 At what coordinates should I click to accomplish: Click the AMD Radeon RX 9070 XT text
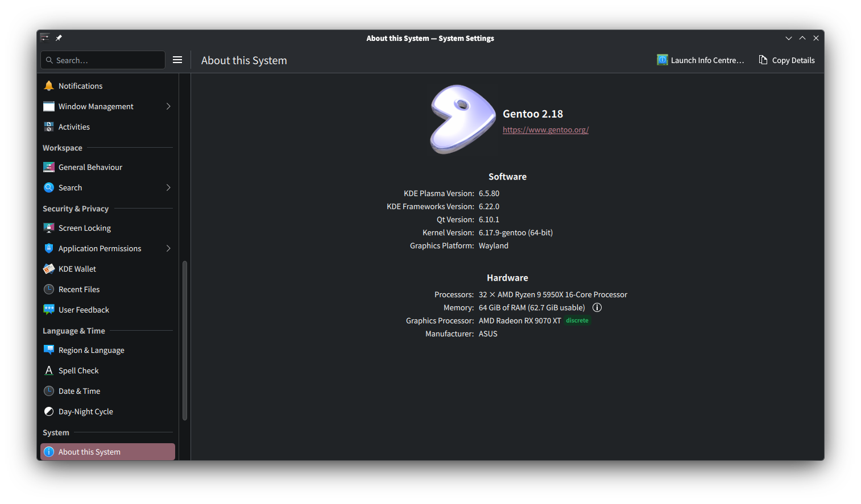pyautogui.click(x=520, y=320)
